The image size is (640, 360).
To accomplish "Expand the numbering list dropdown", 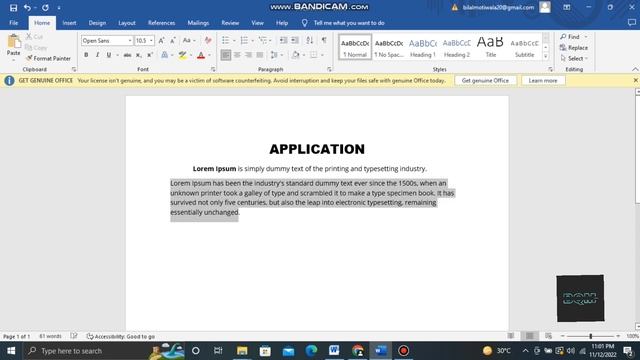I will tap(253, 40).
